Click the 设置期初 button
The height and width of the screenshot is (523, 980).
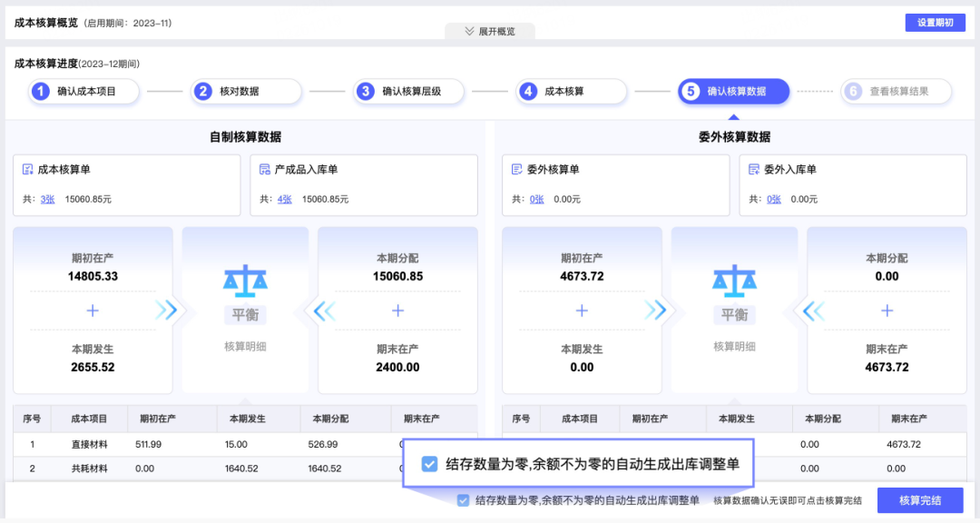point(935,23)
